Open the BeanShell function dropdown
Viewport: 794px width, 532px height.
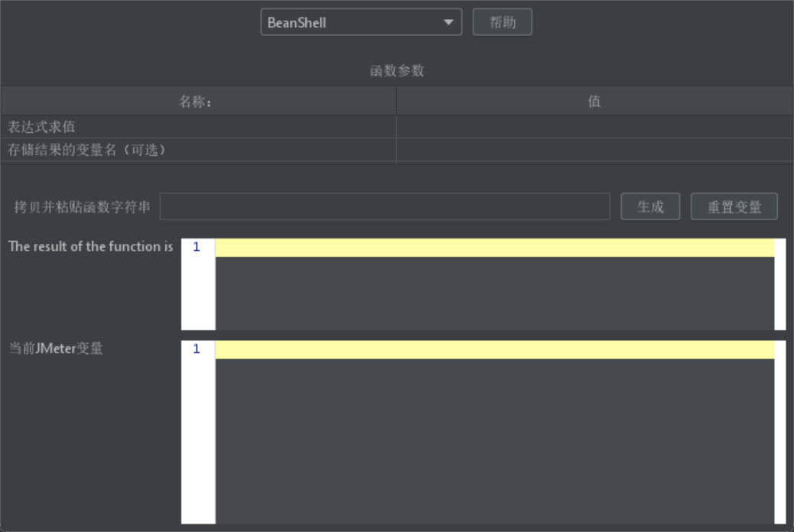pos(352,22)
